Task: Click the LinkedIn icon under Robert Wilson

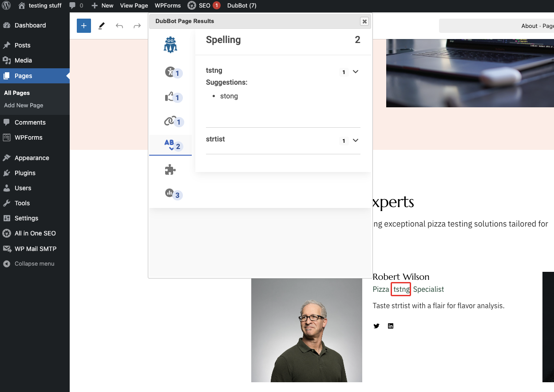Action: click(391, 326)
